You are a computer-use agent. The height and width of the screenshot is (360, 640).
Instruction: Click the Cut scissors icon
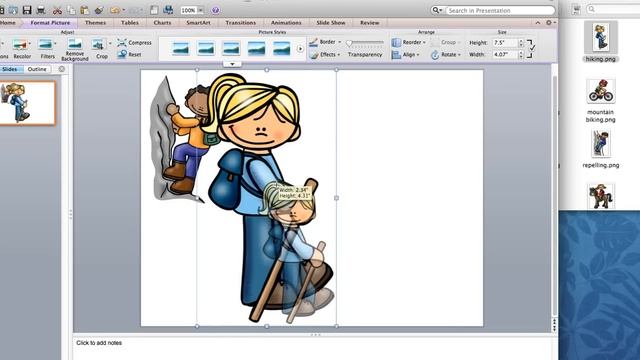[57, 10]
